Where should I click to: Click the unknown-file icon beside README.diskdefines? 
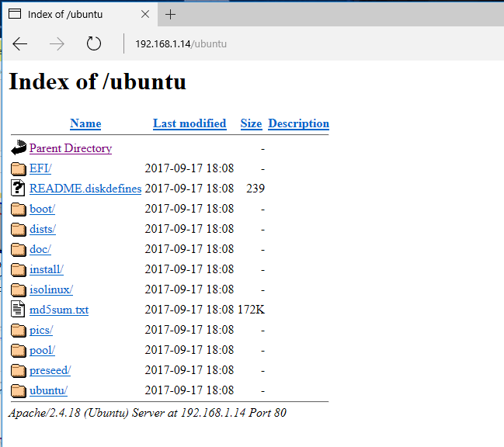click(19, 189)
